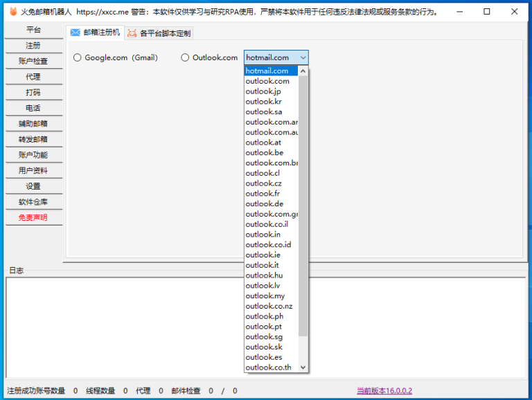The height and width of the screenshot is (400, 532).
Task: Select the Outlook.com radio button
Action: point(185,57)
